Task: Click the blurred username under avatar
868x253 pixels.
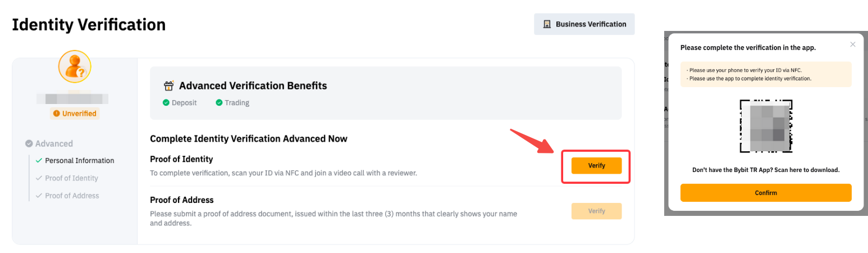Action: click(72, 99)
